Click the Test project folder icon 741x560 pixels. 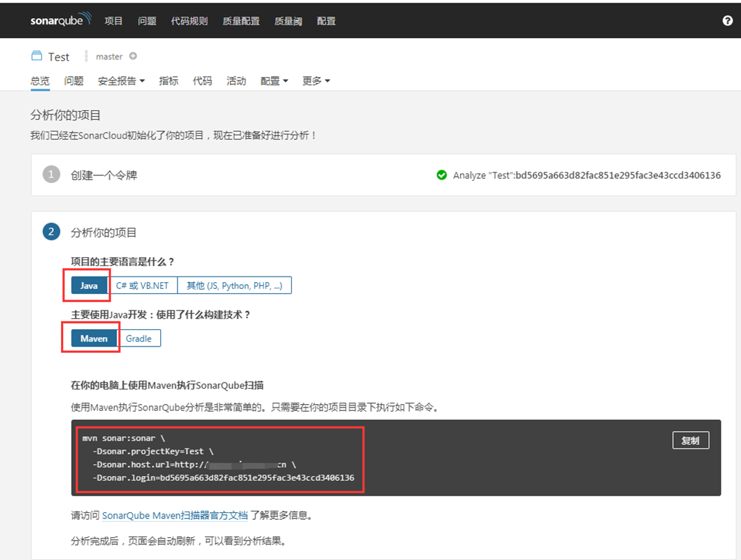[x=36, y=55]
